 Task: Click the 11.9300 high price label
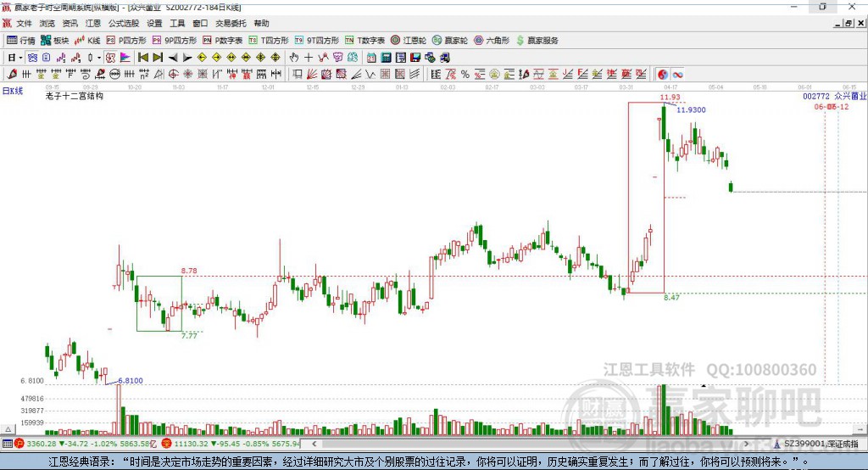tap(691, 109)
